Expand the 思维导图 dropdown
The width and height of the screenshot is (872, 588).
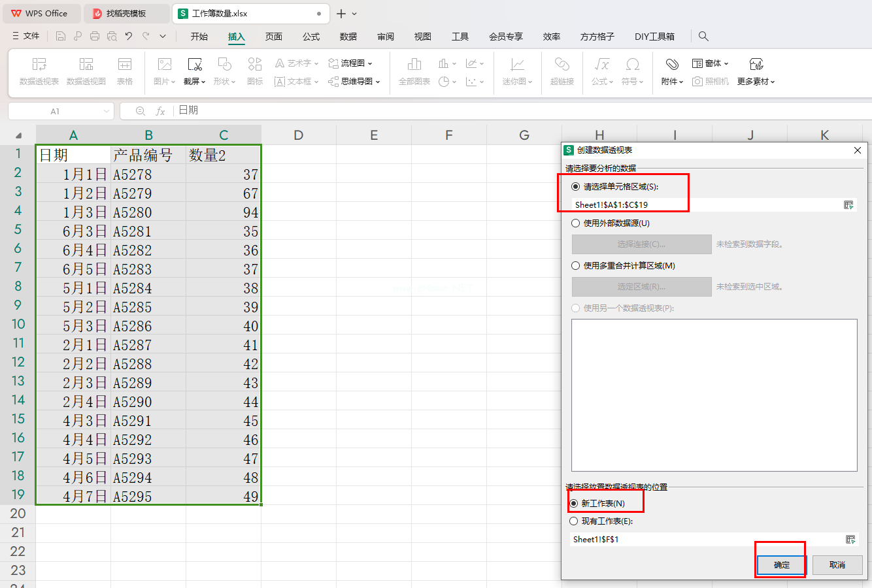(354, 82)
